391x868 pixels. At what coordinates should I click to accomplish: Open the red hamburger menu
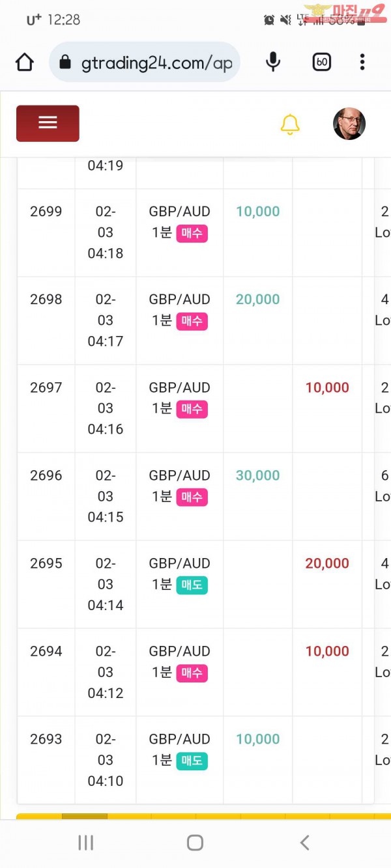48,123
